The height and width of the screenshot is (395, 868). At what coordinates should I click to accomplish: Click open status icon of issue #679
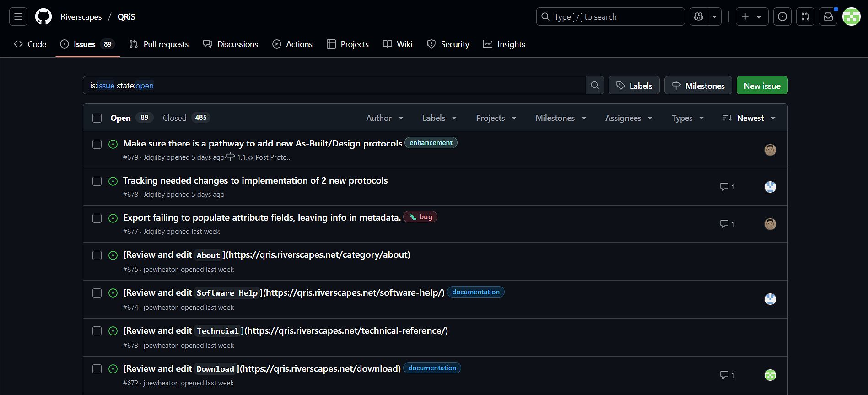[113, 144]
